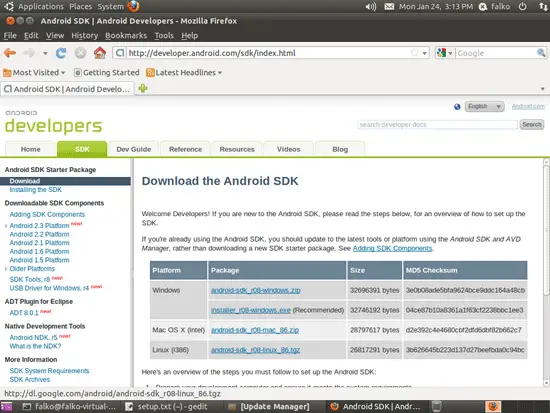Click the Firefox workspace icon in bottom panel
This screenshot has height=413, width=550.
(x=493, y=406)
